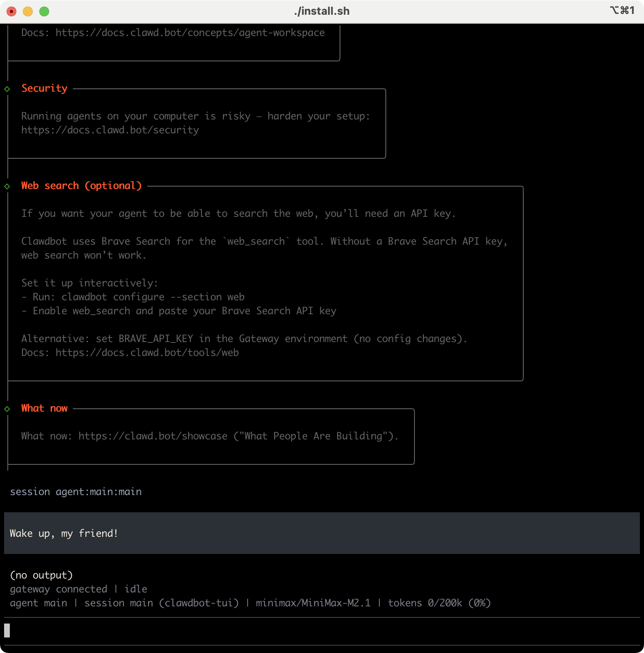Click the clawdbot configure --section web command
The height and width of the screenshot is (653, 644).
(x=153, y=297)
